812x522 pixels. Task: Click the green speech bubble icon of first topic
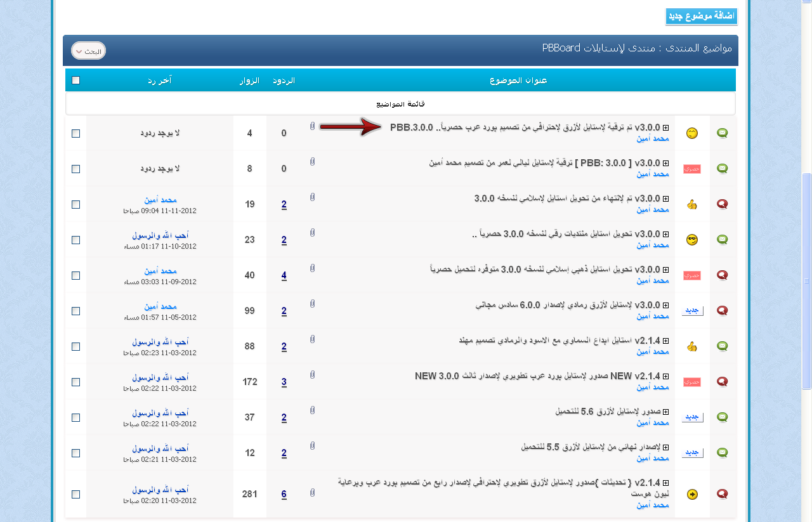722,133
